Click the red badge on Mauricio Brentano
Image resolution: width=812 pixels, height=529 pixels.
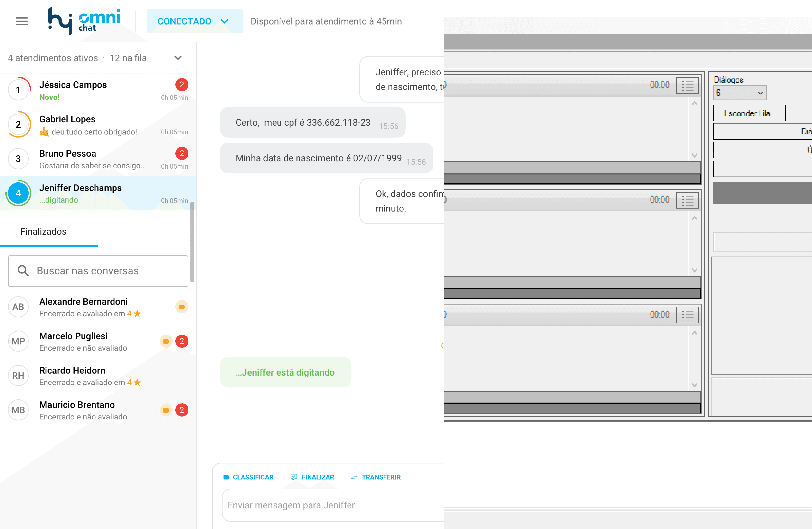click(x=182, y=410)
